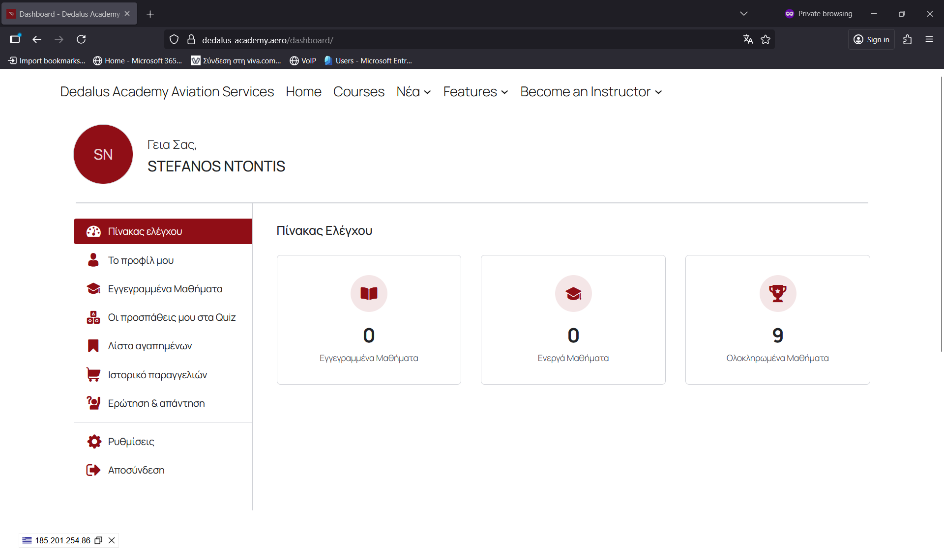This screenshot has width=944, height=560.
Task: Click the browser translate page icon
Action: (748, 40)
